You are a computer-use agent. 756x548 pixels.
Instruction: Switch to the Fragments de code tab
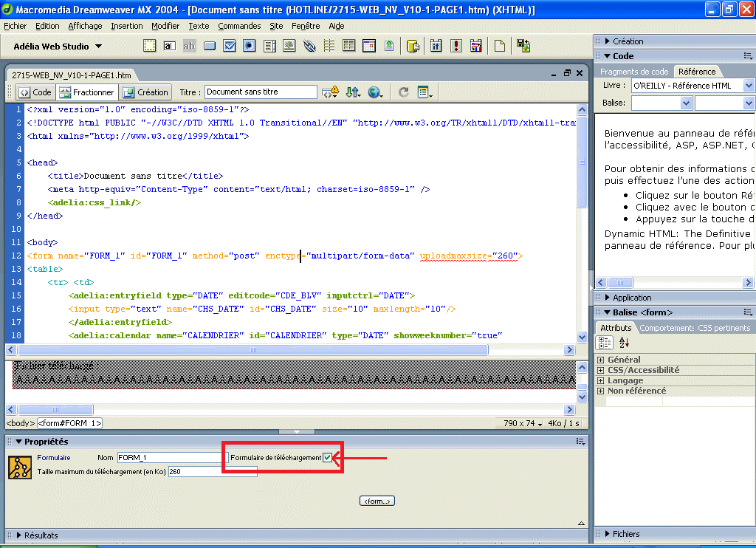coord(633,72)
